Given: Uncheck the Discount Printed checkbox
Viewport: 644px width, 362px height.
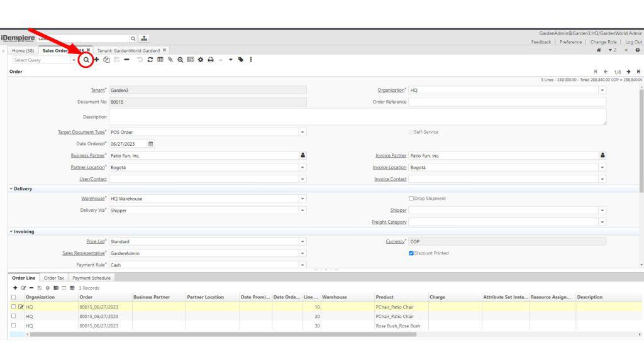Looking at the screenshot, I should point(411,253).
